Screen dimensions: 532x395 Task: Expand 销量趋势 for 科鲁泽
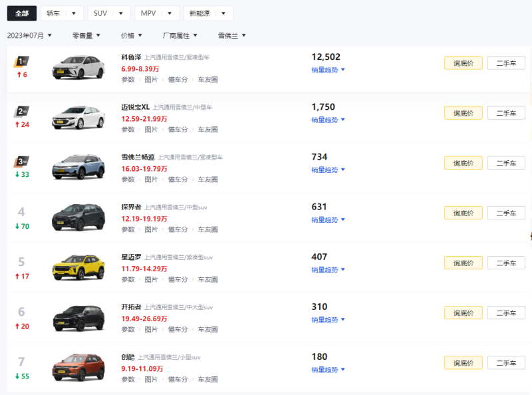click(328, 70)
